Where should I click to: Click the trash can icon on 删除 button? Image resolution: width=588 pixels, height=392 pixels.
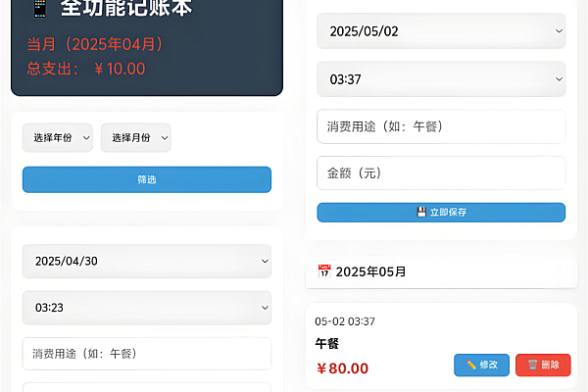pos(532,365)
